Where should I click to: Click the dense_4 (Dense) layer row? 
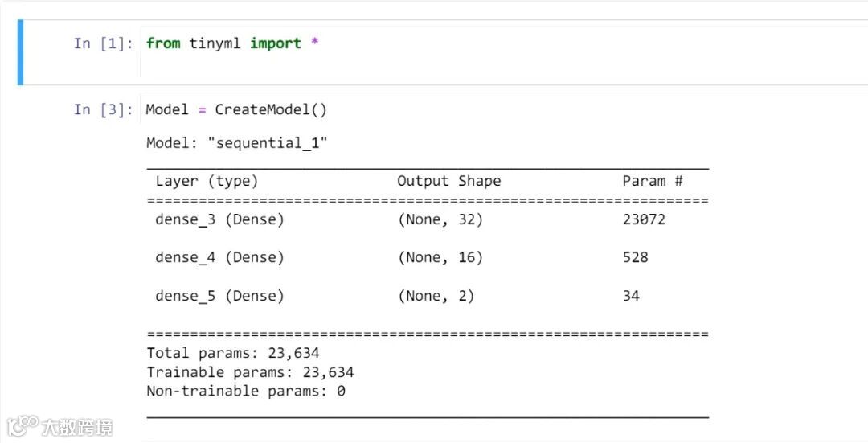[x=219, y=257]
